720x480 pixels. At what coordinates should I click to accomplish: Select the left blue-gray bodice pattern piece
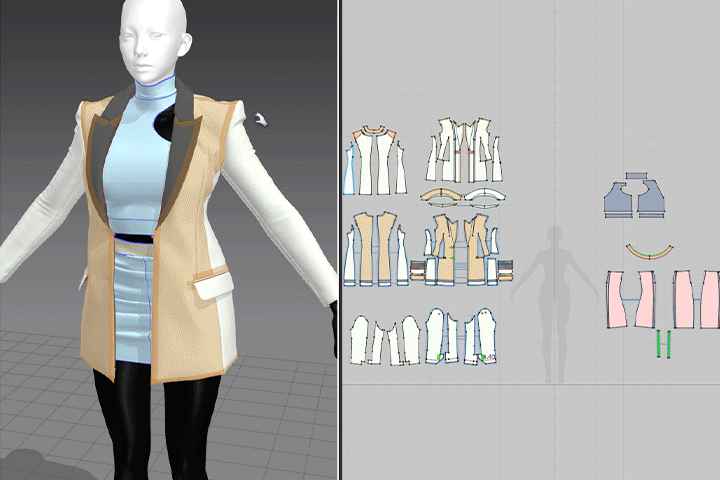pyautogui.click(x=618, y=198)
